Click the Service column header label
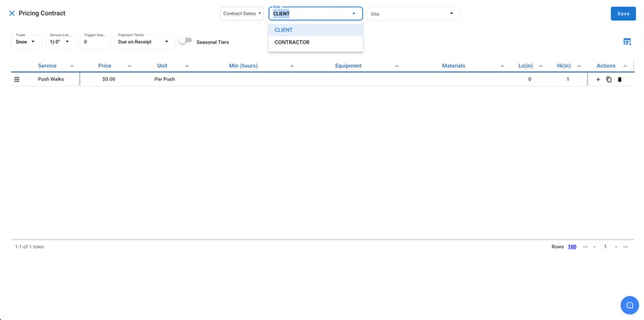Viewport: 644px width, 320px height. pyautogui.click(x=47, y=66)
